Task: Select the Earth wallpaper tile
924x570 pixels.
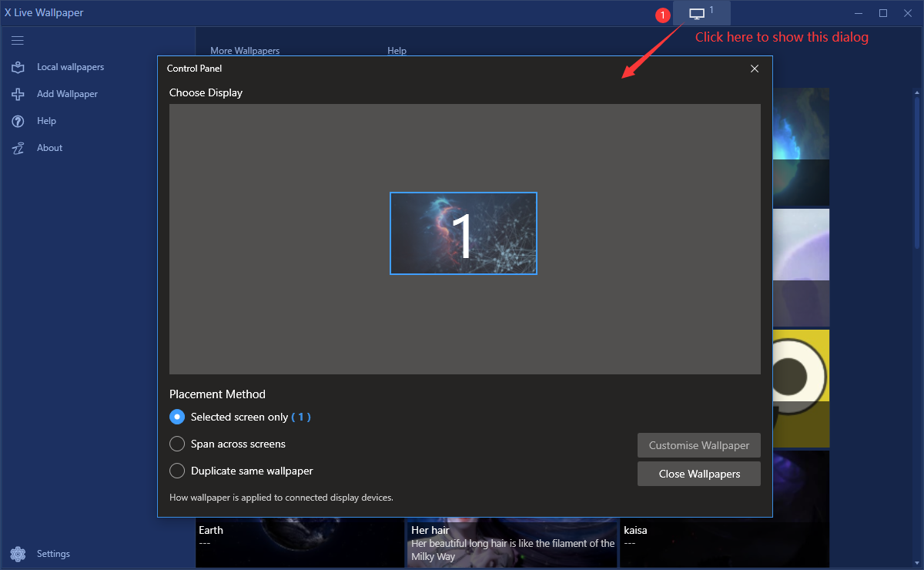Action: (300, 543)
